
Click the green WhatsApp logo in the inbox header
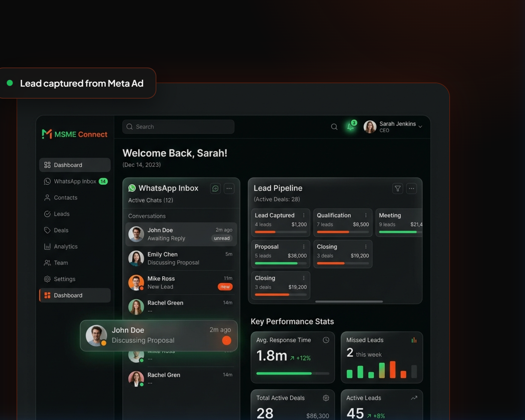132,188
